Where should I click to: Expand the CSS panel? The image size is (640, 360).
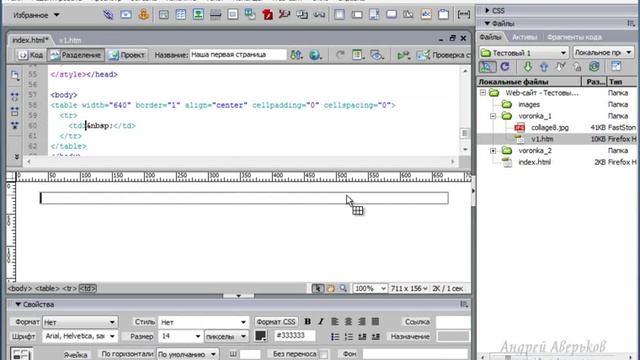pyautogui.click(x=487, y=11)
